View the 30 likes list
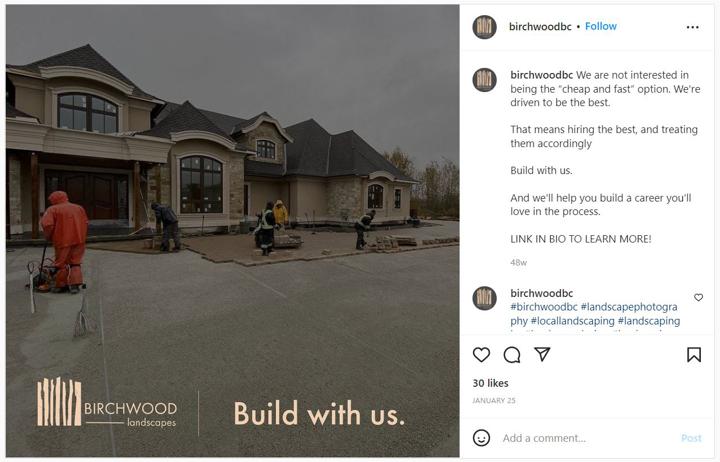 pyautogui.click(x=490, y=383)
